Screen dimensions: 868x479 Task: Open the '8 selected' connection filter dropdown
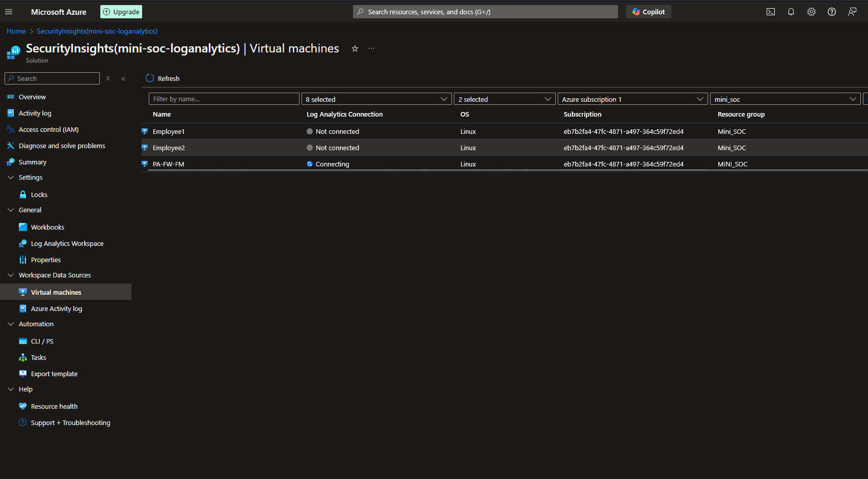click(x=376, y=99)
